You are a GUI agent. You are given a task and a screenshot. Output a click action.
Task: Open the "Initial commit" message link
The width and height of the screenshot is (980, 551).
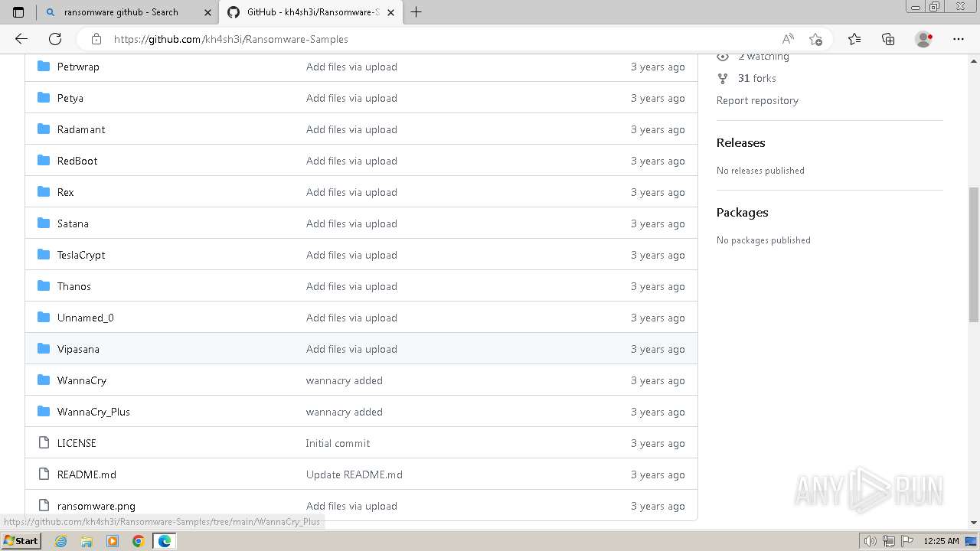[x=338, y=443]
